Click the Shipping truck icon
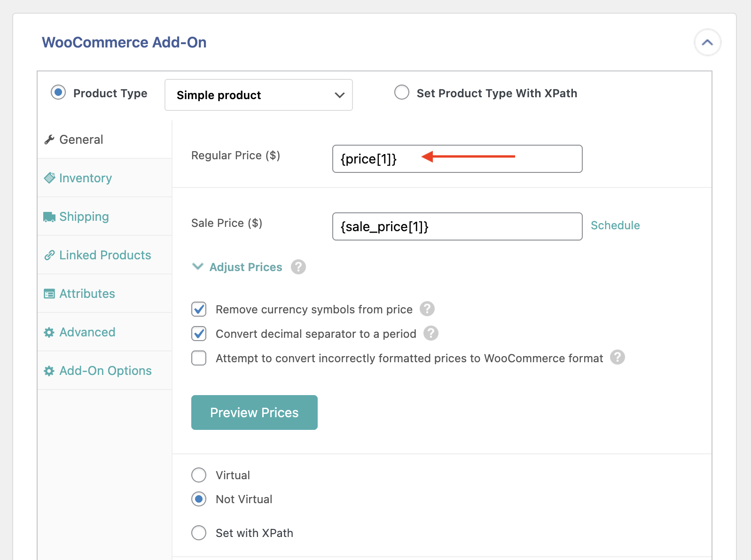The height and width of the screenshot is (560, 751). tap(49, 217)
